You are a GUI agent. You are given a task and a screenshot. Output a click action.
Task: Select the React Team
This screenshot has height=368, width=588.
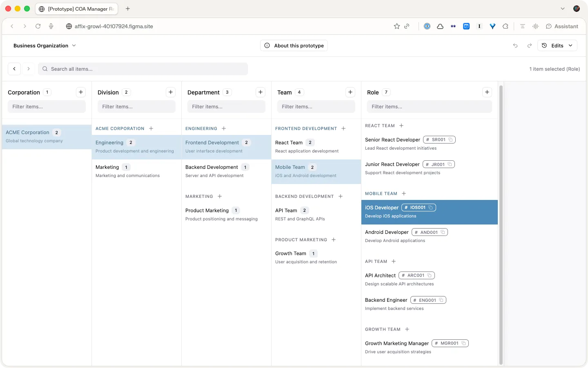(x=316, y=147)
